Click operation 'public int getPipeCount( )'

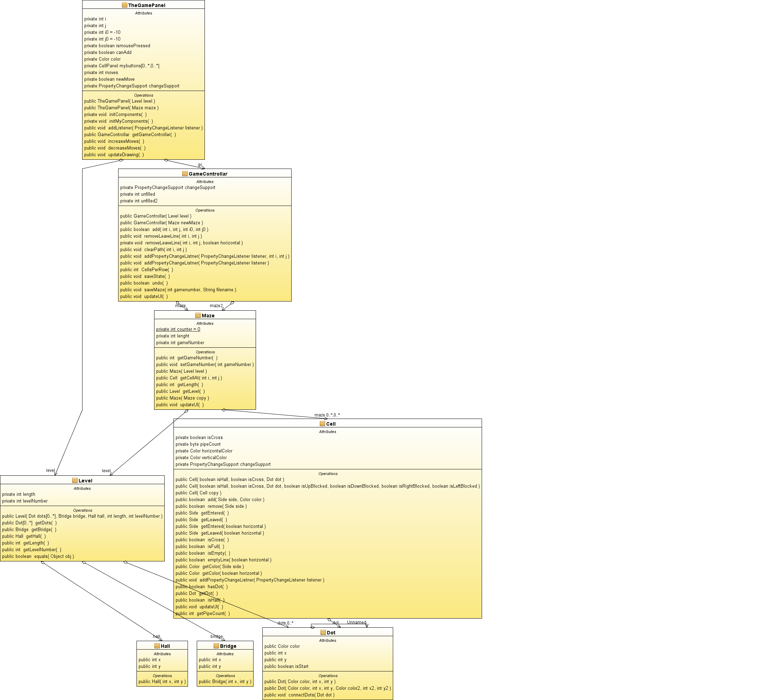203,614
